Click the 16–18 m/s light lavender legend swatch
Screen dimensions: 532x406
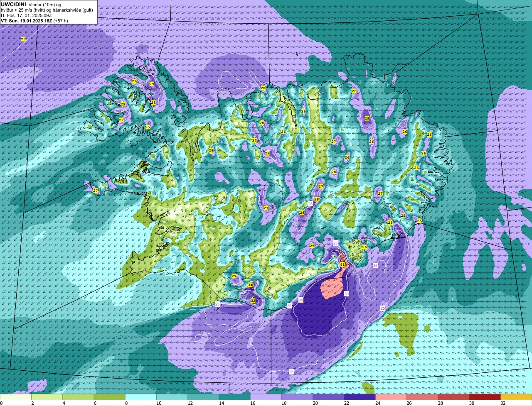(266, 397)
